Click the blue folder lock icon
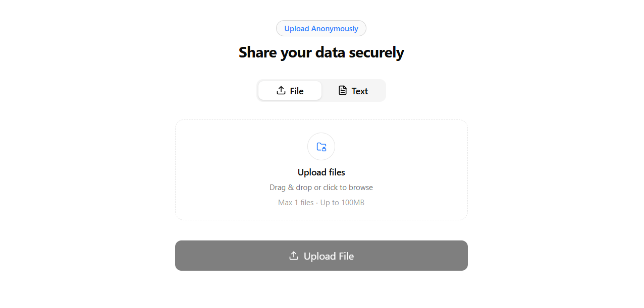This screenshot has width=644, height=308. coord(321,147)
